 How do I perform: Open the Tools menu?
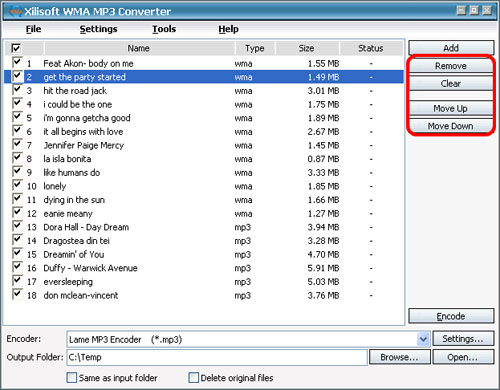coord(164,29)
